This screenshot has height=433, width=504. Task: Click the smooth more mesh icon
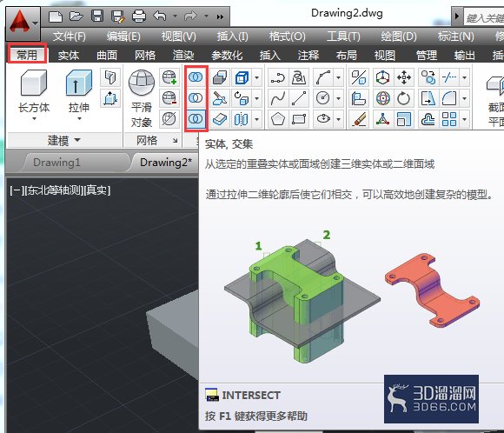point(169,77)
